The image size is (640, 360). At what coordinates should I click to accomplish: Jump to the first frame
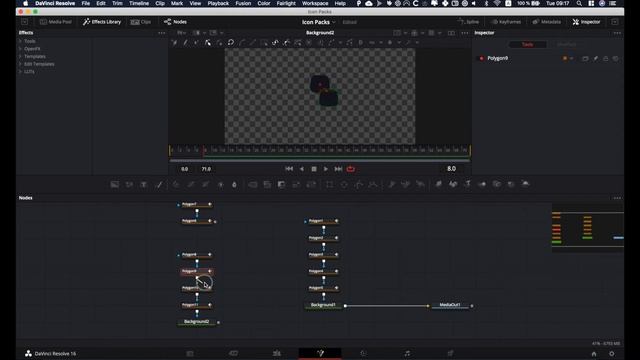(x=289, y=169)
